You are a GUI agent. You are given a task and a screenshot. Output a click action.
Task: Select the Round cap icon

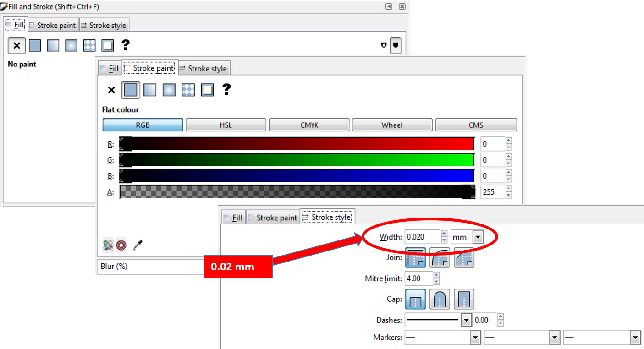(440, 299)
